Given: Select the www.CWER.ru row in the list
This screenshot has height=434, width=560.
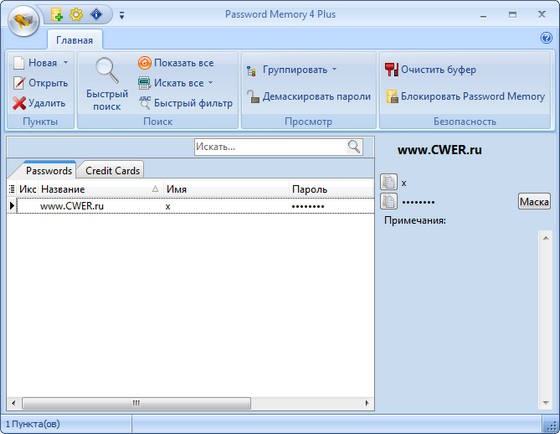Looking at the screenshot, I should pos(195,206).
